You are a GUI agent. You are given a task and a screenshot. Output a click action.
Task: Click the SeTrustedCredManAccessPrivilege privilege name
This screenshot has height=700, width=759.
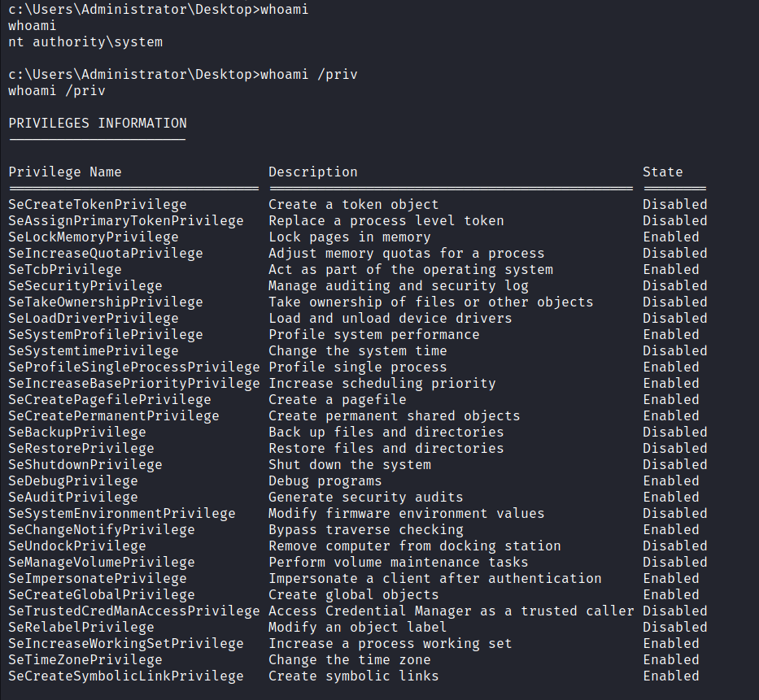(x=134, y=611)
